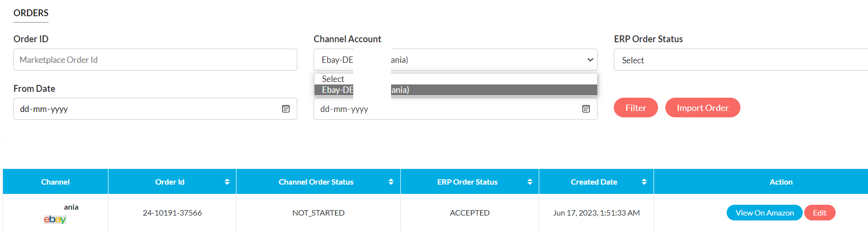Viewport: 868px width, 245px height.
Task: Focus the Marketplace Order Id field
Action: [155, 60]
